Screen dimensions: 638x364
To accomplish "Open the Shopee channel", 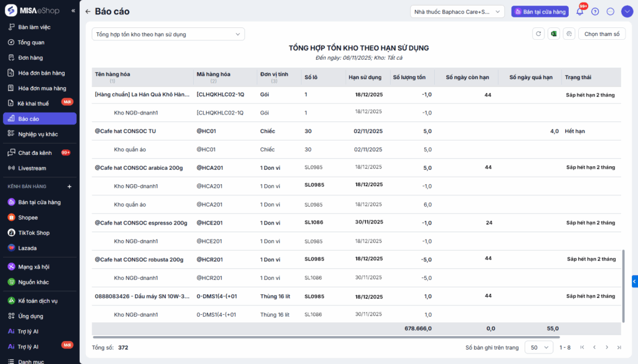I will click(x=28, y=218).
